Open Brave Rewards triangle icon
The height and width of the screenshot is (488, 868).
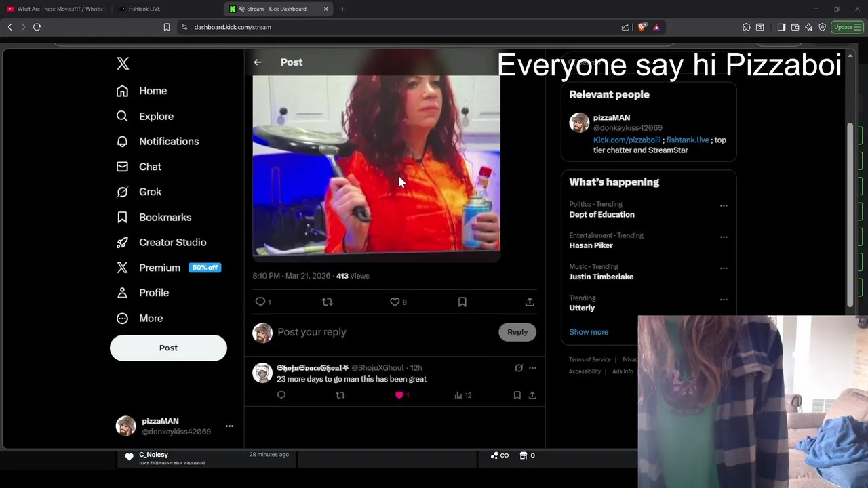pyautogui.click(x=656, y=27)
